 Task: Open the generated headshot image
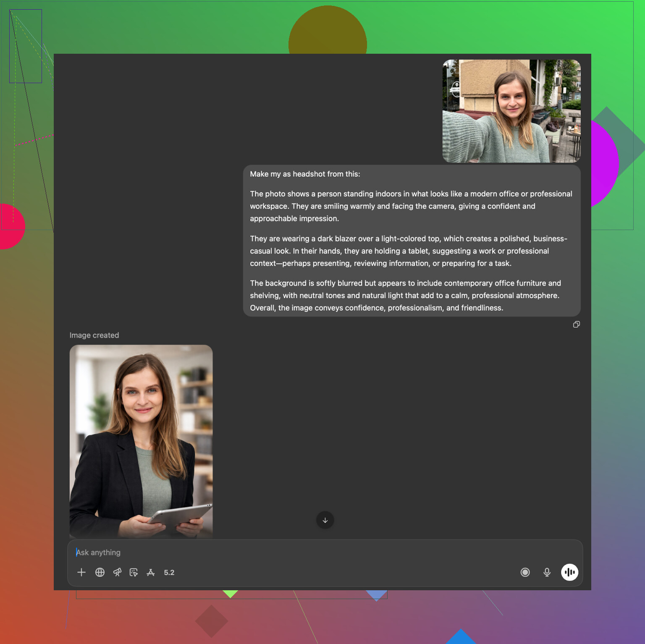point(141,441)
